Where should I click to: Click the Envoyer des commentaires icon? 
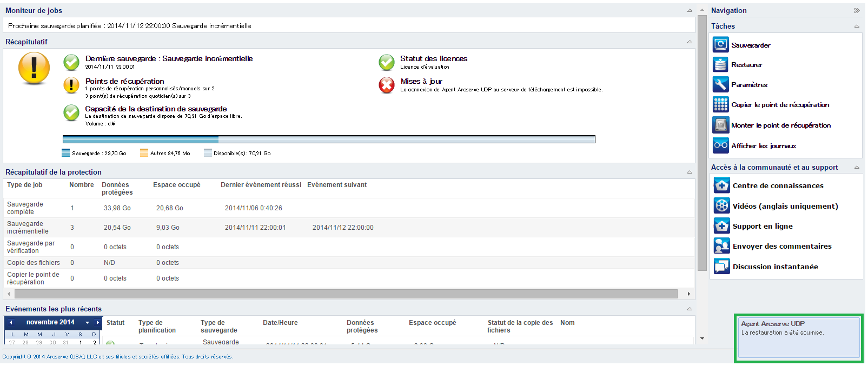[721, 246]
